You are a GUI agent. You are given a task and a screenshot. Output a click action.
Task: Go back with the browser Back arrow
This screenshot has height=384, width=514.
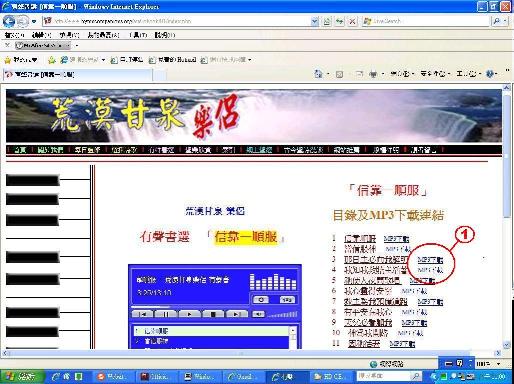click(9, 21)
